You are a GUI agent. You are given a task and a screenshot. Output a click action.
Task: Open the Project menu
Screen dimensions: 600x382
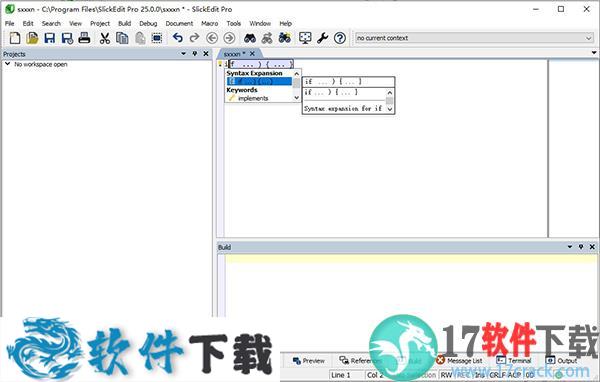click(100, 23)
